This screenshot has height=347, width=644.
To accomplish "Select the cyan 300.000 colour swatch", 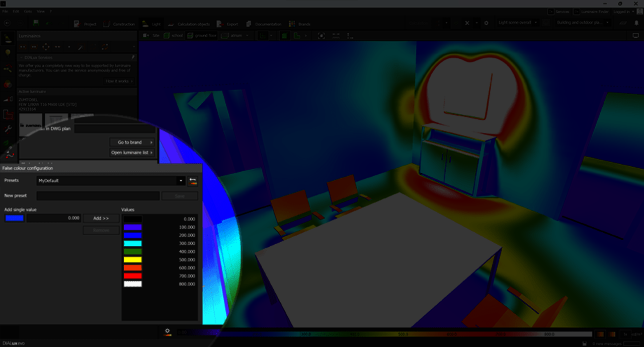I will point(133,243).
